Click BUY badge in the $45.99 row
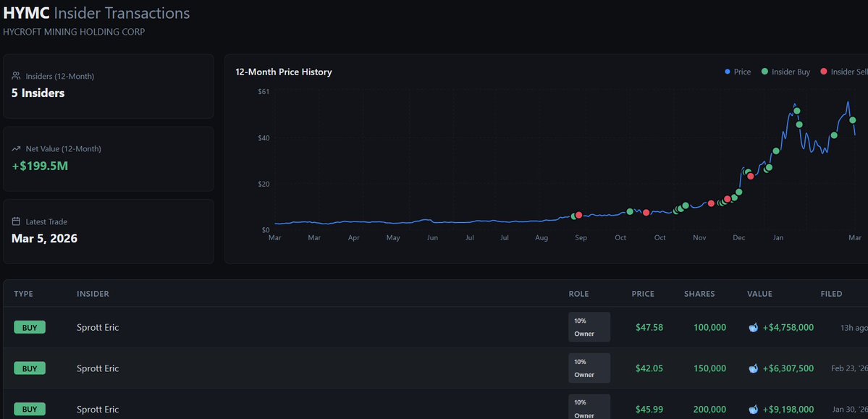The image size is (868, 419). tap(30, 410)
